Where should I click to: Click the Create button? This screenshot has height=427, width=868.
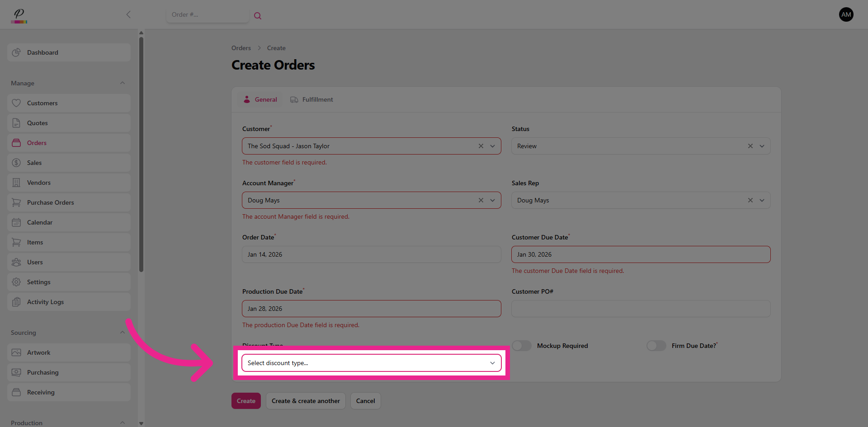click(246, 401)
